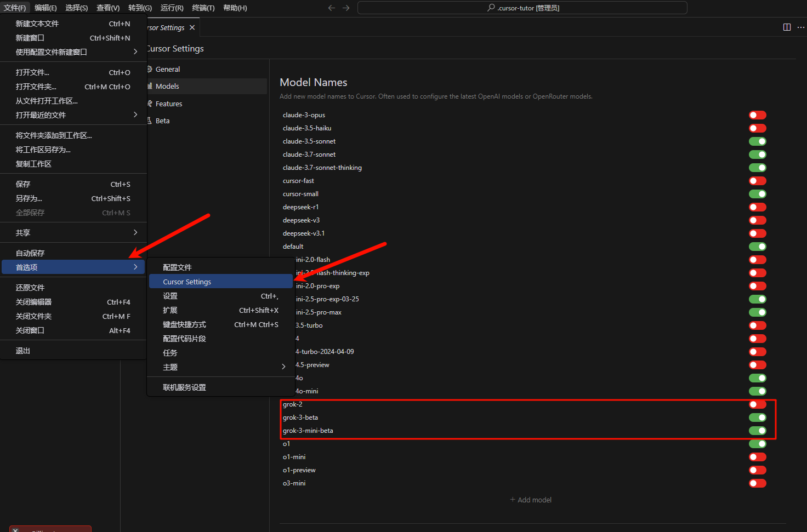Toggle the o1-preview model switch
Image resolution: width=807 pixels, height=532 pixels.
pyautogui.click(x=758, y=470)
